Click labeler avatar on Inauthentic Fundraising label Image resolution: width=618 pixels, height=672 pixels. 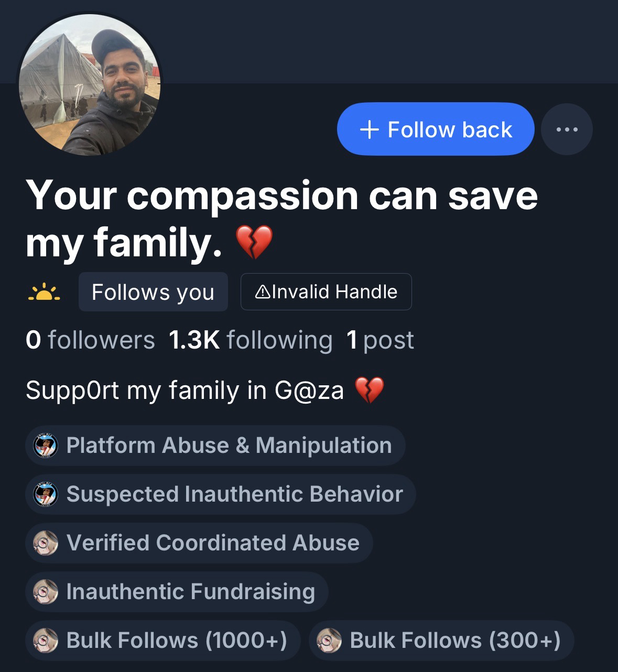(45, 592)
